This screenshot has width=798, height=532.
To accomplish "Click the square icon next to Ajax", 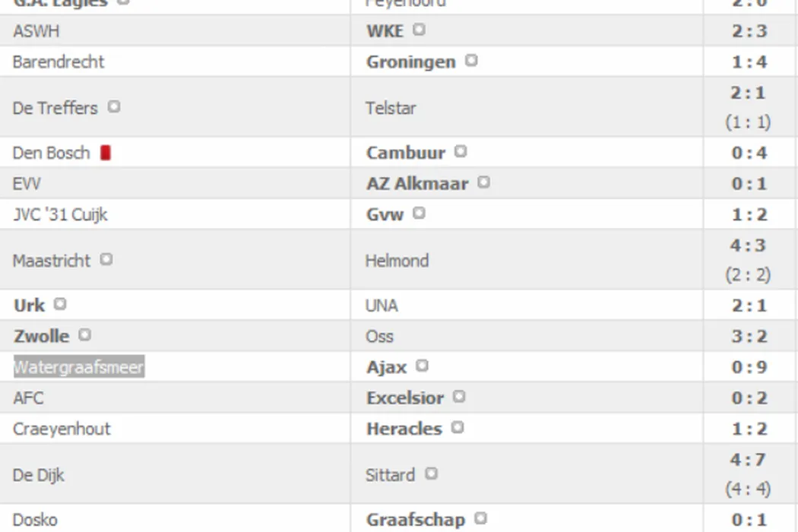I will pyautogui.click(x=422, y=366).
